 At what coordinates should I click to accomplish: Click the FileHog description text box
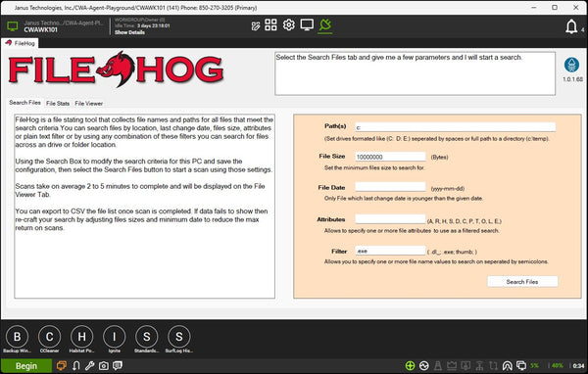144,207
